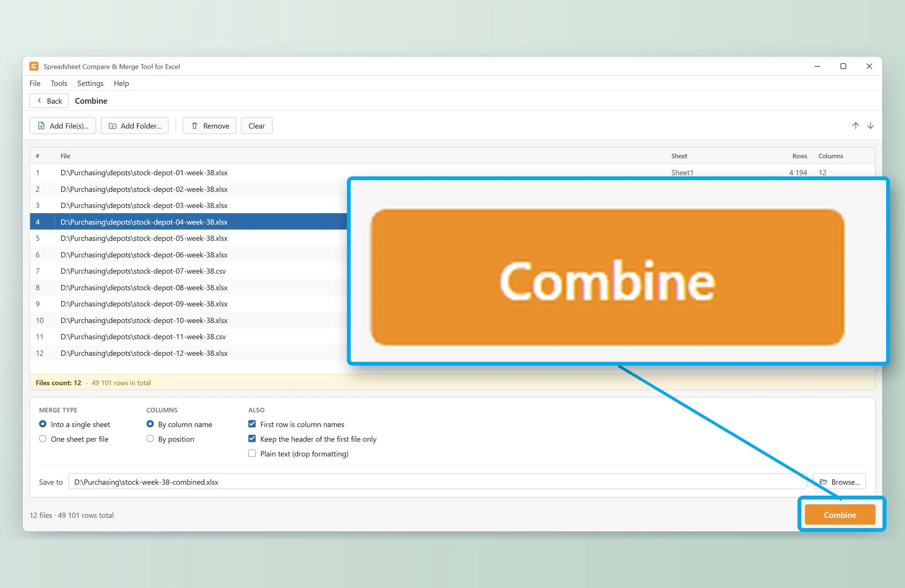
Task: Select stock-depot-10-week-38.xlsx row
Action: (188, 320)
